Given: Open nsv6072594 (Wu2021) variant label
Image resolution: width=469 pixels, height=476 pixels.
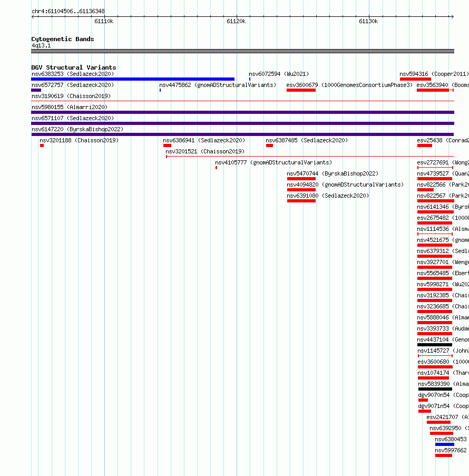Looking at the screenshot, I should click(279, 74).
